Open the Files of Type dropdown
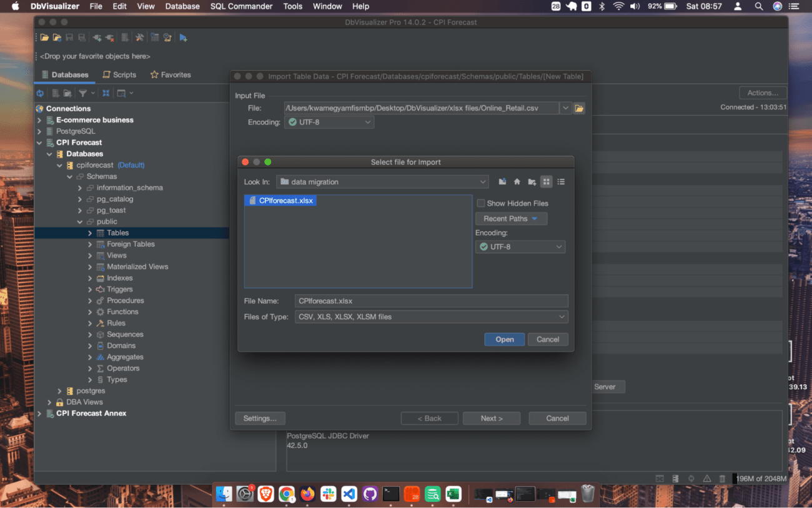The width and height of the screenshot is (812, 508). (431, 317)
